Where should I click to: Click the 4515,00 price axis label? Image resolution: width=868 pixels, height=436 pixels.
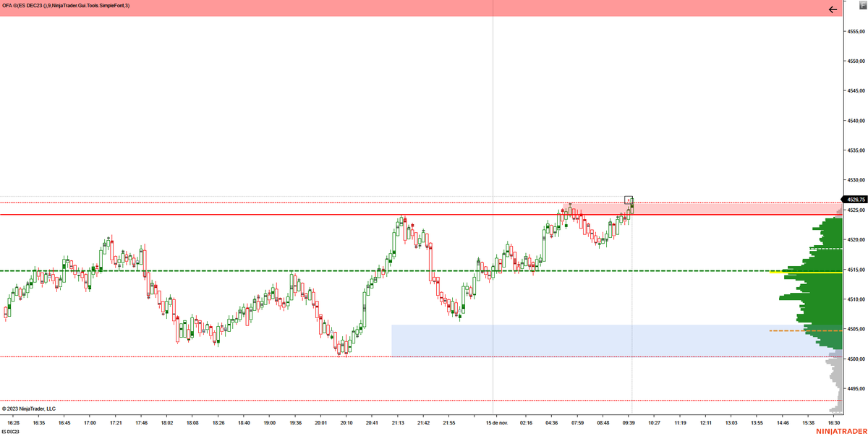click(x=855, y=270)
